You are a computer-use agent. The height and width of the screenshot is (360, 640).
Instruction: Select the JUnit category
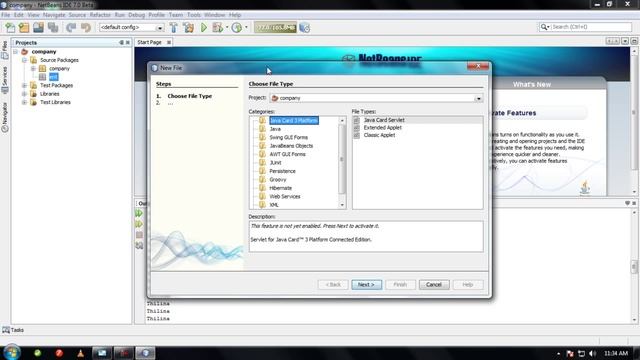(275, 163)
